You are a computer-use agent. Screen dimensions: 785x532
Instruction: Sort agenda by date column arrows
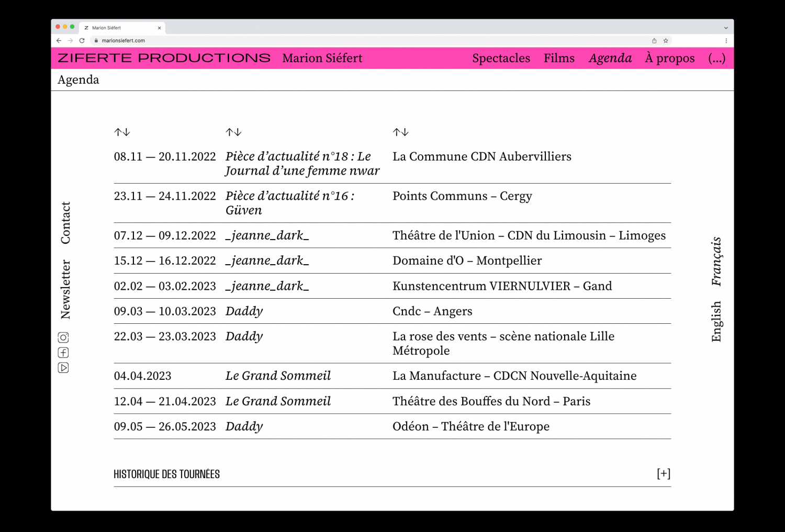pos(122,132)
